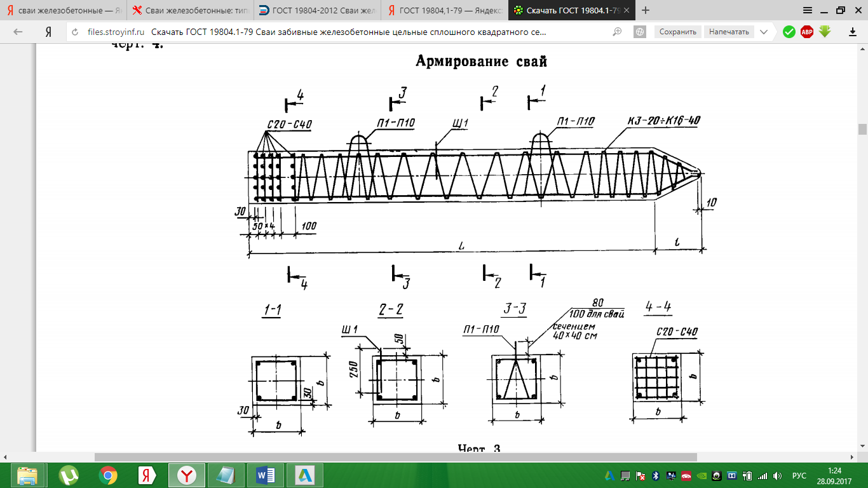Expand the chevron next to Напечатать
This screenshot has height=488, width=868.
764,32
